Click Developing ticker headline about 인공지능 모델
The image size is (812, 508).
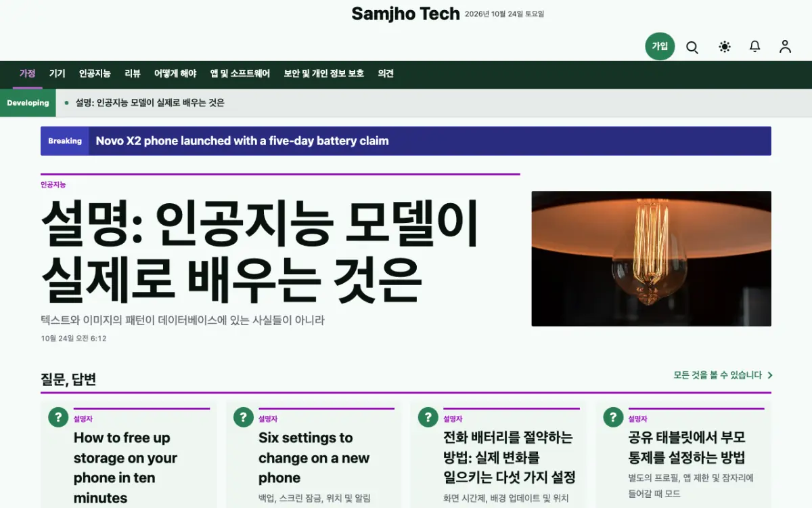click(150, 103)
